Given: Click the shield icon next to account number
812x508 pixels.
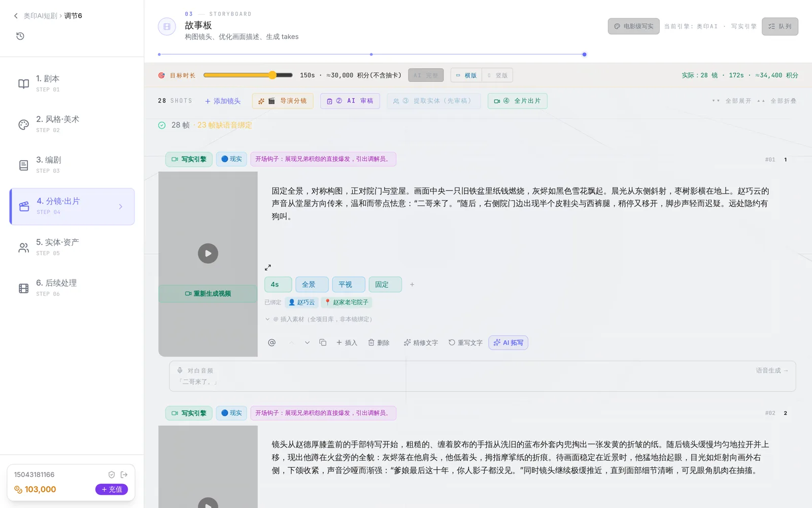Looking at the screenshot, I should point(112,474).
